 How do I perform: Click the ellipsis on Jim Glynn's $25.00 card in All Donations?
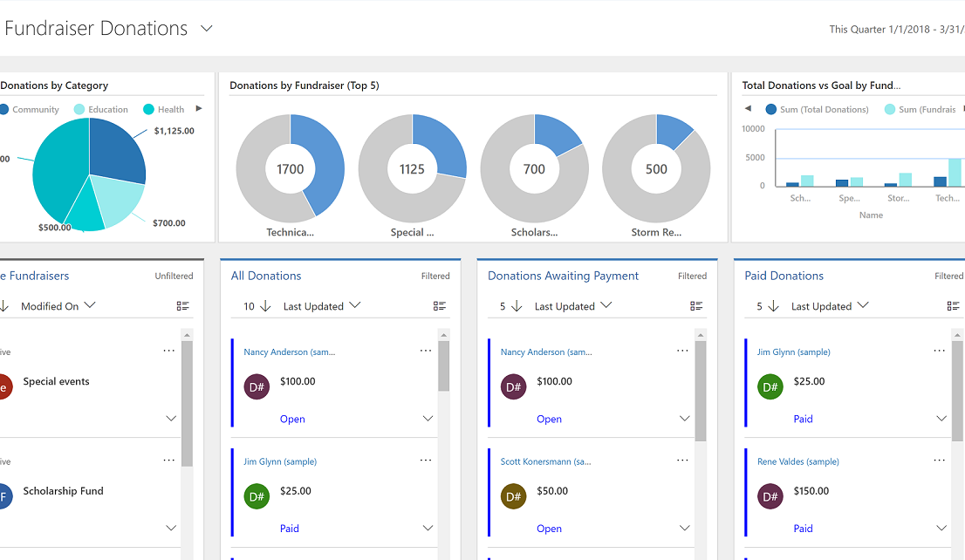[425, 461]
